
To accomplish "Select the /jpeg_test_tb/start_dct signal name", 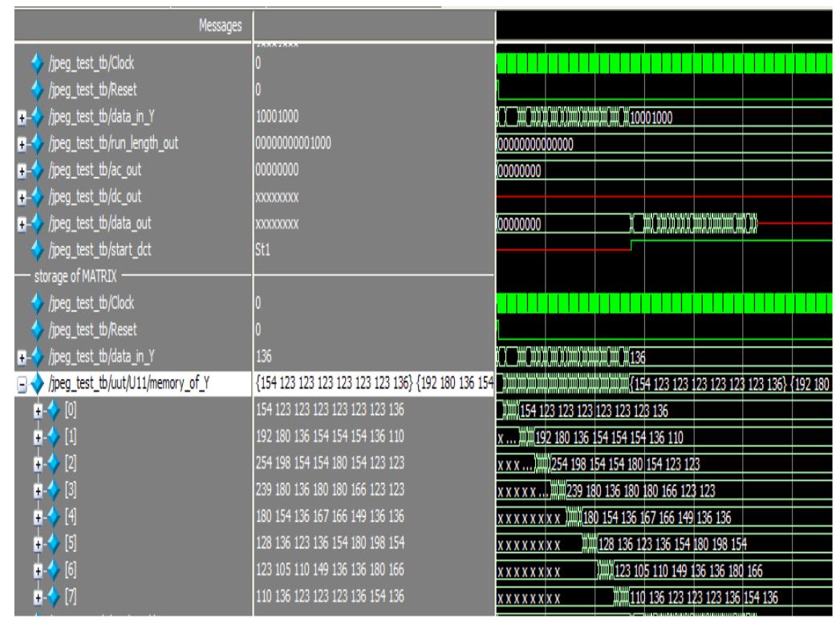I will tap(100, 250).
